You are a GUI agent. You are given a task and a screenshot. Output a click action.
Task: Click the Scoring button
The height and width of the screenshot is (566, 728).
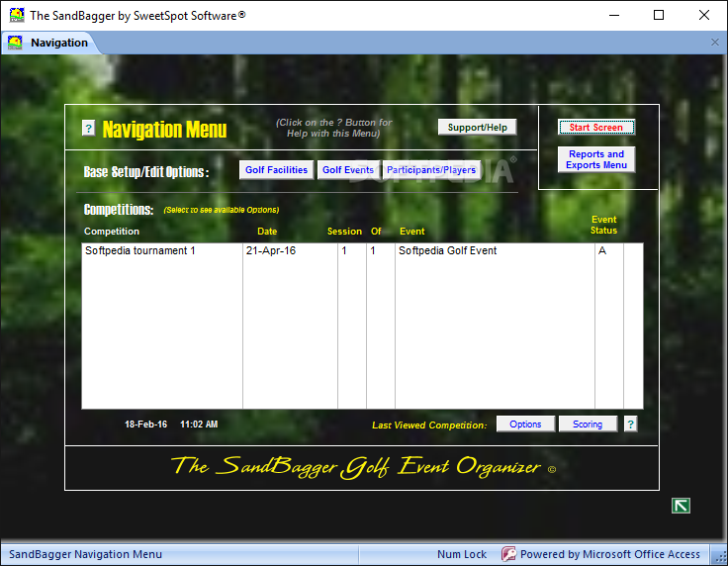coord(588,424)
